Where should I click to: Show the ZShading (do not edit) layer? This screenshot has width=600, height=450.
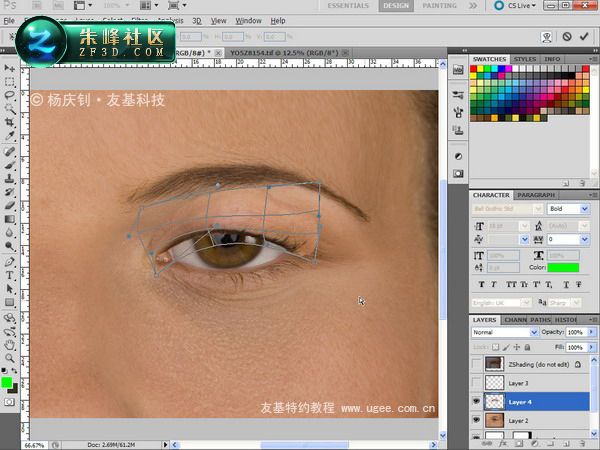(x=476, y=364)
